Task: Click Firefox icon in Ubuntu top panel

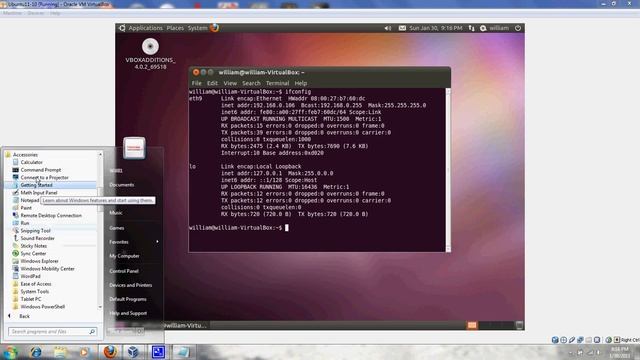Action: click(215, 28)
